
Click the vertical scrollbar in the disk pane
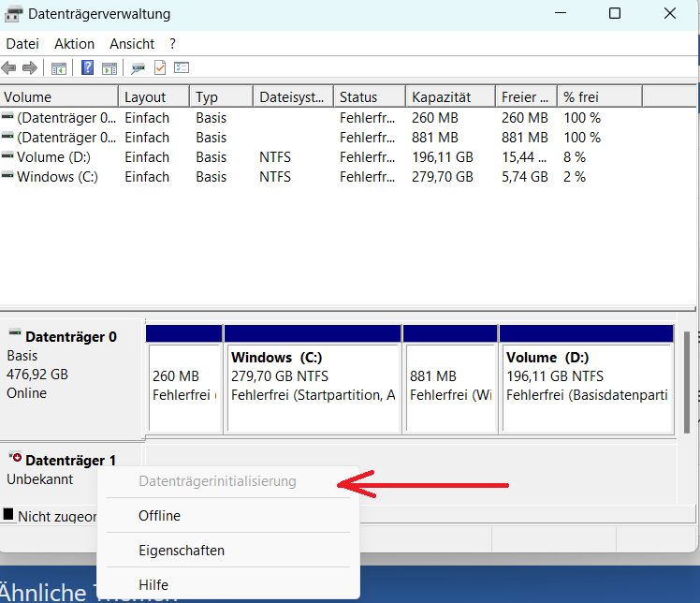point(687,382)
